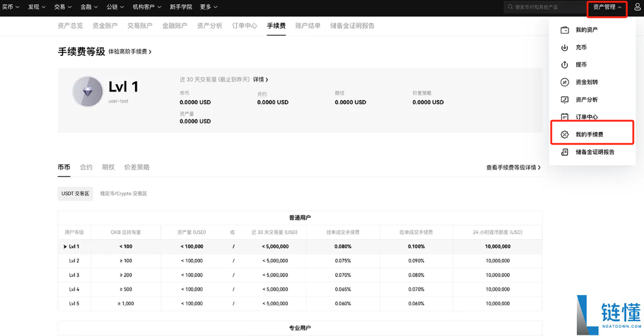
Task: Switch to the 交易账户 tab
Action: click(140, 26)
